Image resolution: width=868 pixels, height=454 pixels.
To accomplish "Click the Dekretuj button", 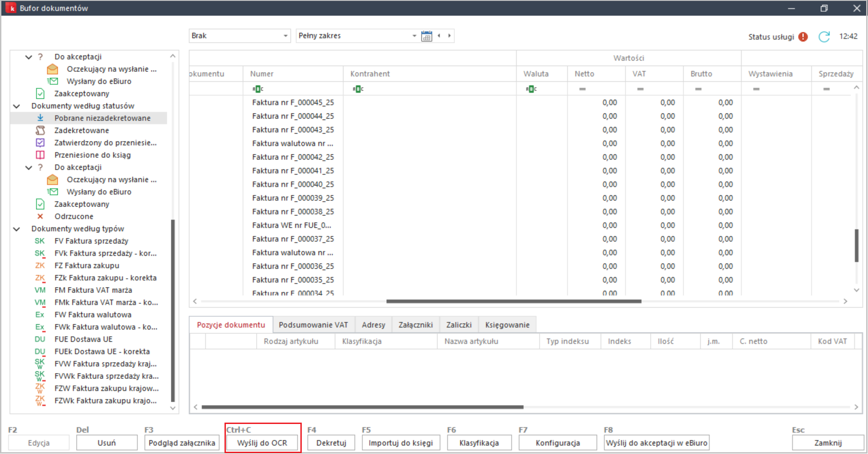I will 331,442.
